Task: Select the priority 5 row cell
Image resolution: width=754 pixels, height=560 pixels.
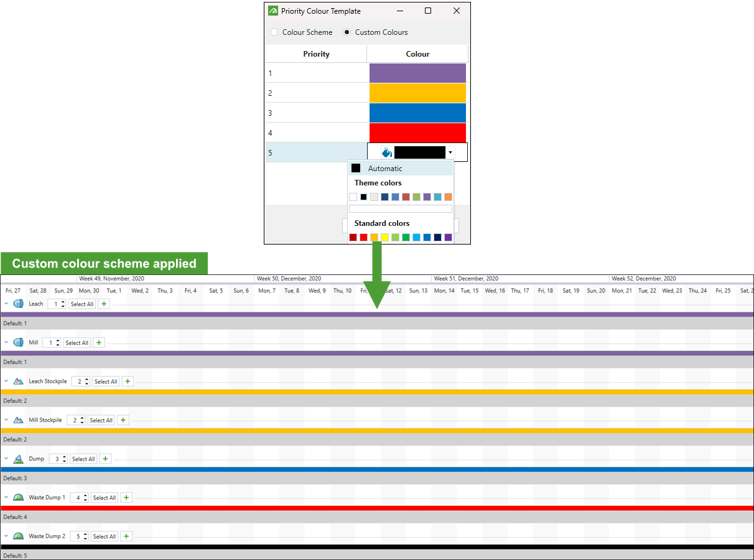Action: click(316, 152)
